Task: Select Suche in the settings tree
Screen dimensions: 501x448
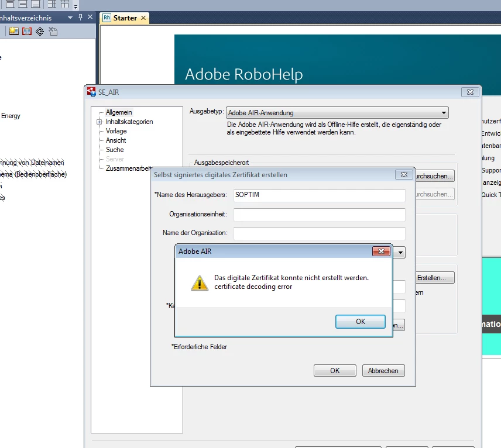Action: 115,150
